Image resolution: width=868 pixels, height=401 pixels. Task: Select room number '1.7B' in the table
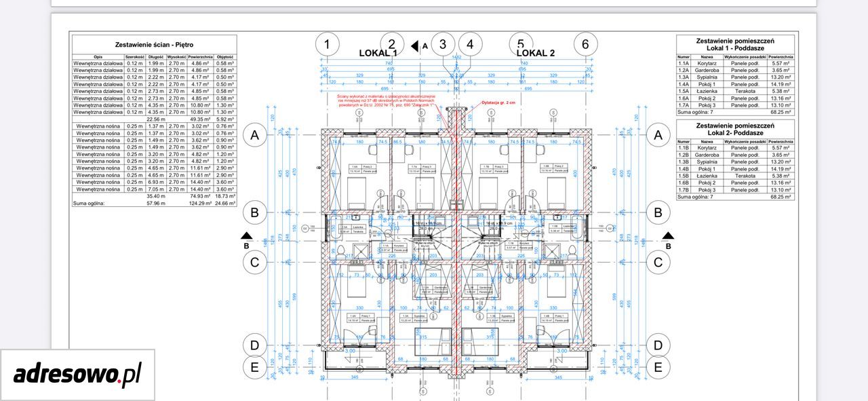point(684,190)
